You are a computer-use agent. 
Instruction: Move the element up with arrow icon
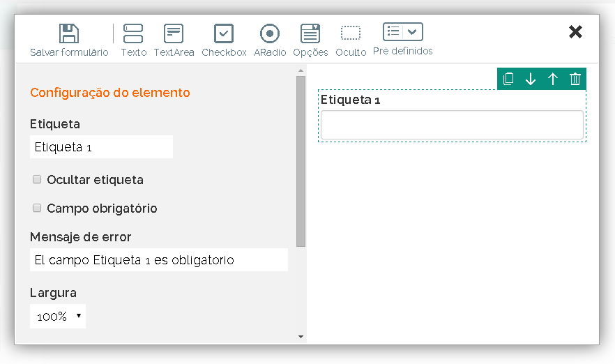[x=553, y=79]
